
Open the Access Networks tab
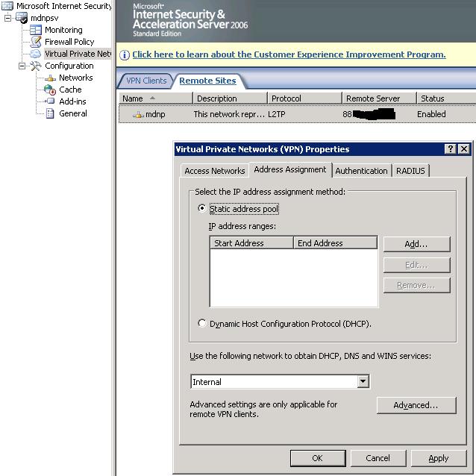pos(215,171)
